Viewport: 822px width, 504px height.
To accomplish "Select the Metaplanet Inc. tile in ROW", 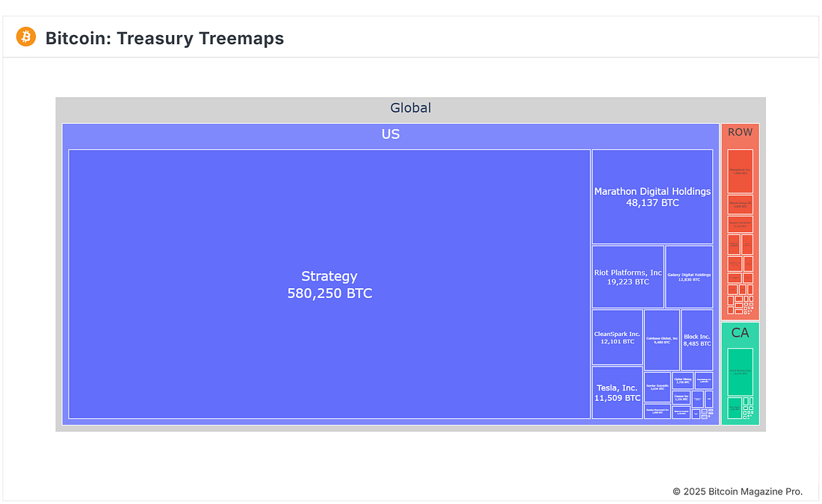I will [741, 171].
